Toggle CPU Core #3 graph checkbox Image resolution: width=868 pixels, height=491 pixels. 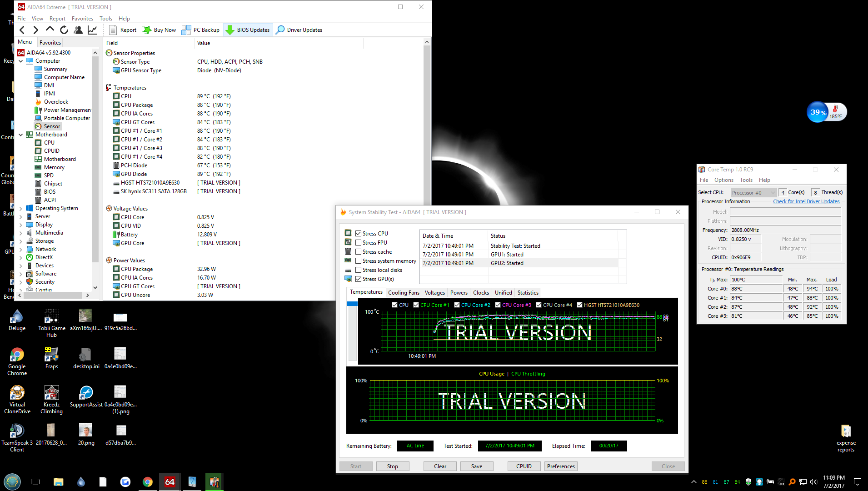tap(498, 305)
